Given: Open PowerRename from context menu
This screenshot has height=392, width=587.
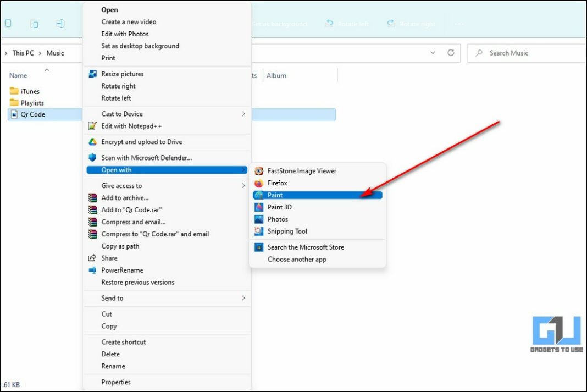Looking at the screenshot, I should point(122,270).
